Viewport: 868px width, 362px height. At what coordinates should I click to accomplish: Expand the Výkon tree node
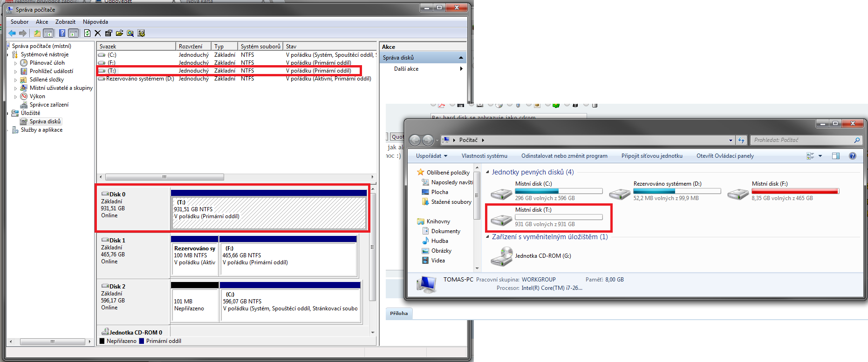point(15,97)
